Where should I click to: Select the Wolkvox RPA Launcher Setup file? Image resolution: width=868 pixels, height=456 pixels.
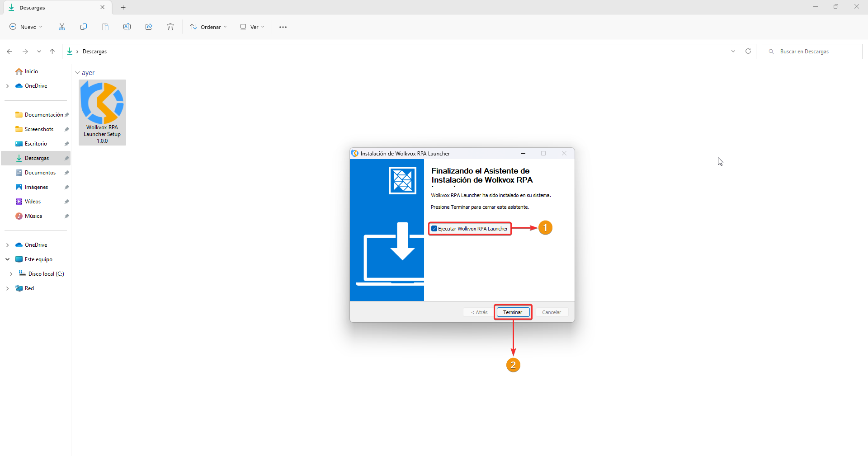click(x=102, y=113)
